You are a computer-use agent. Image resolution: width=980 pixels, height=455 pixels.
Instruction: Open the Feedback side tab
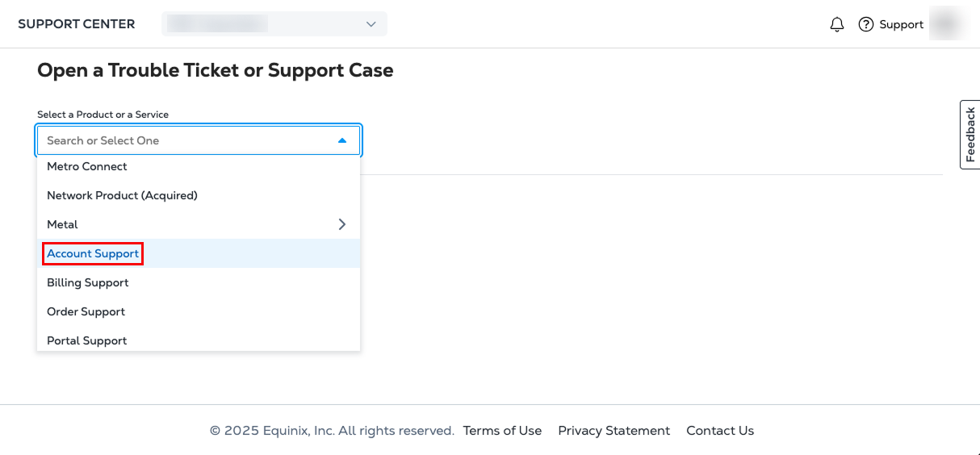point(970,135)
